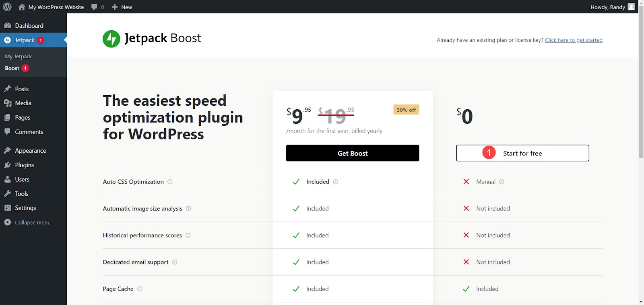Open the Howdy, Randy account menu
The image size is (644, 305).
click(612, 7)
